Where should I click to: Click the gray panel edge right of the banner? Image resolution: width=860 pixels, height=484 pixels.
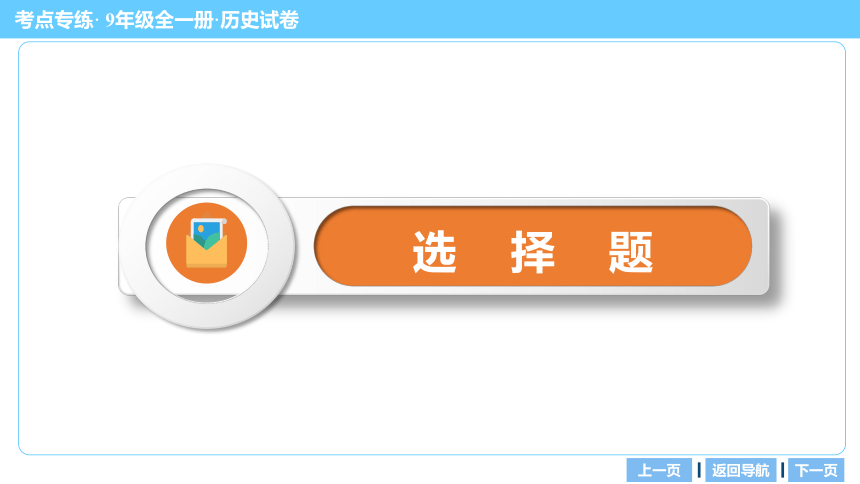(761, 246)
